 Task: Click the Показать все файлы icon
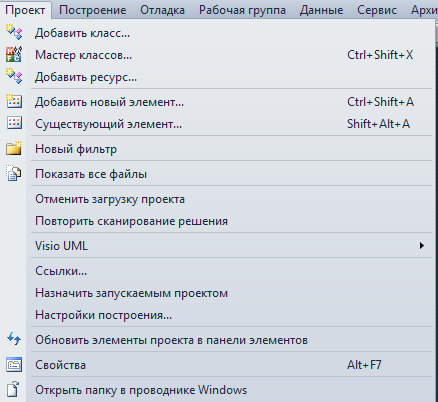(14, 173)
